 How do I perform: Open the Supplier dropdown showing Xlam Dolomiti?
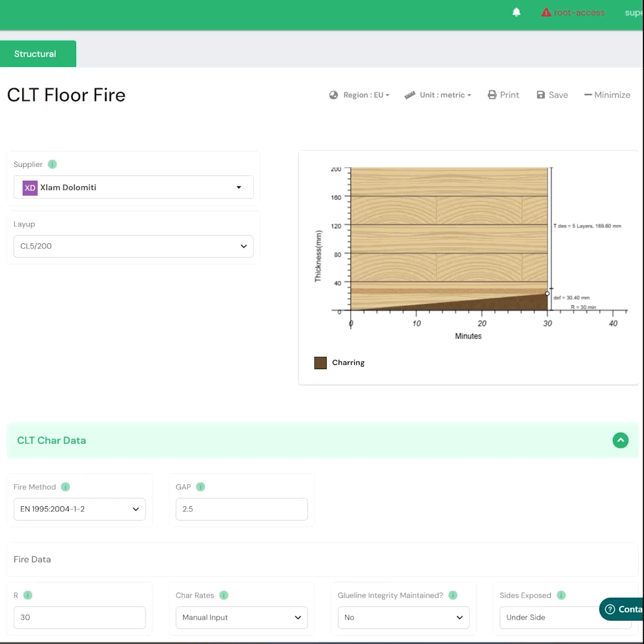click(x=134, y=187)
